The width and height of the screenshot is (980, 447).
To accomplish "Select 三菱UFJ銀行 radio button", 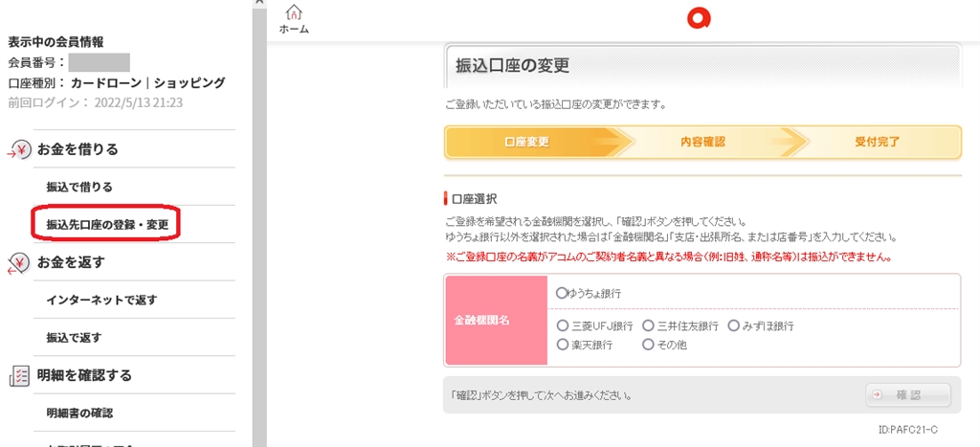I will pos(563,326).
